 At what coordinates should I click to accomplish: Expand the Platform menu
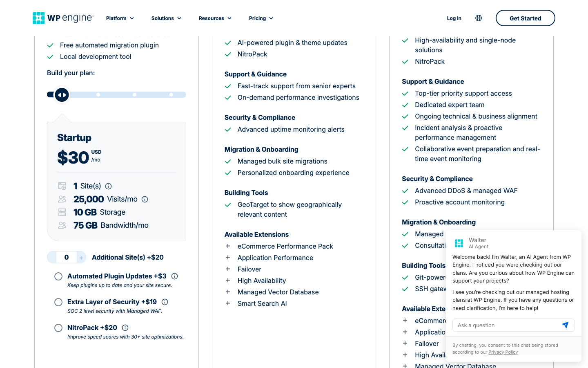point(120,18)
